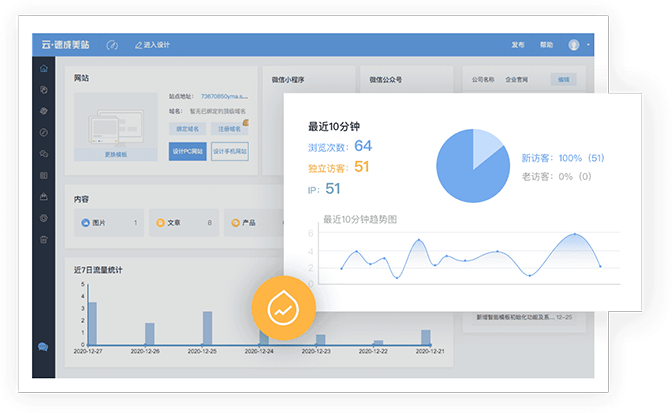
Task: Click 发布 in the top bar
Action: point(517,45)
